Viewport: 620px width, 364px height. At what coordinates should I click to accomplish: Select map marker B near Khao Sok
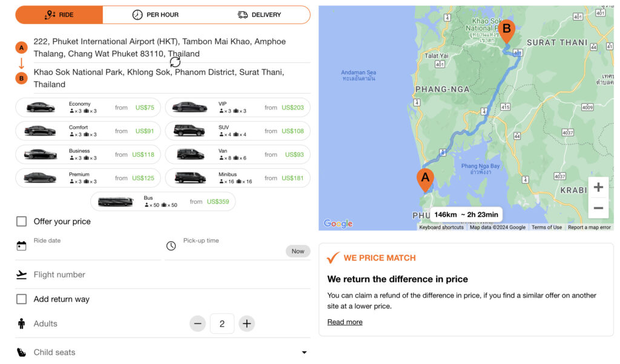pos(507,27)
